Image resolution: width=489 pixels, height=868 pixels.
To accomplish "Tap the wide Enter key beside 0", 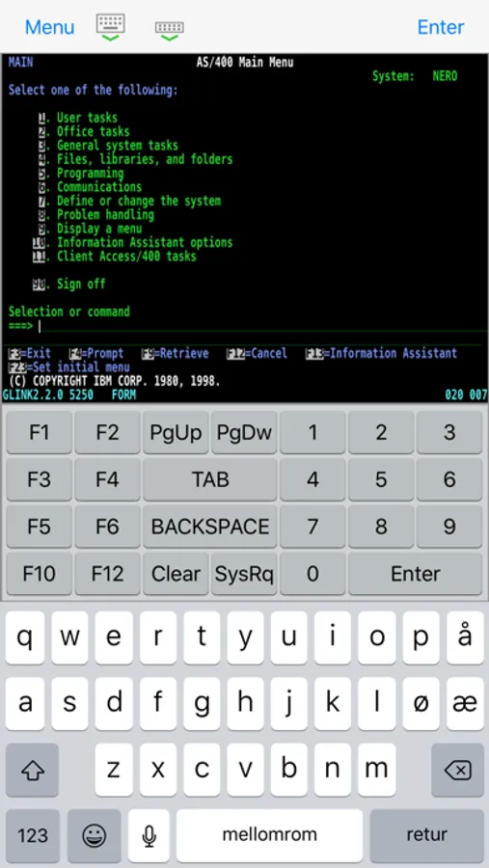I will click(x=416, y=574).
